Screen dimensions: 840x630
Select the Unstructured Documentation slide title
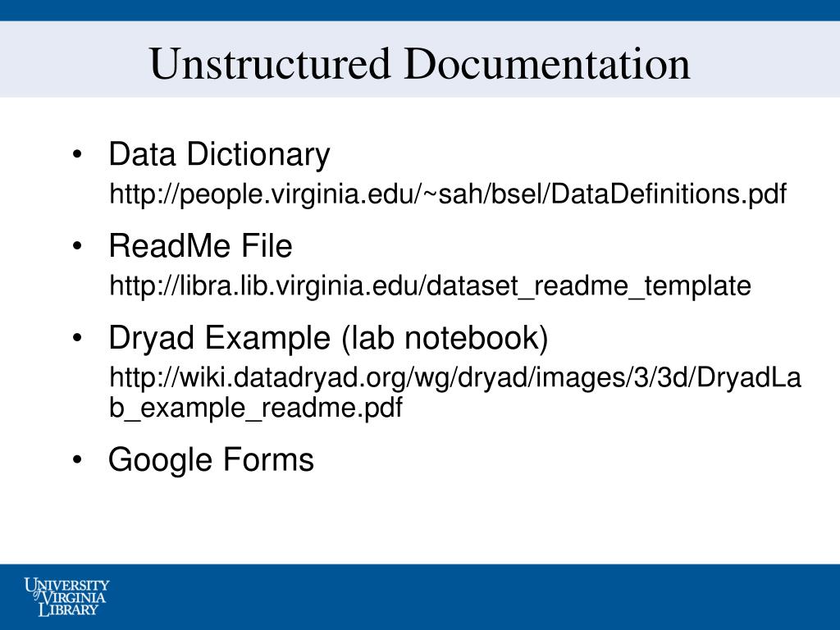coord(420,64)
